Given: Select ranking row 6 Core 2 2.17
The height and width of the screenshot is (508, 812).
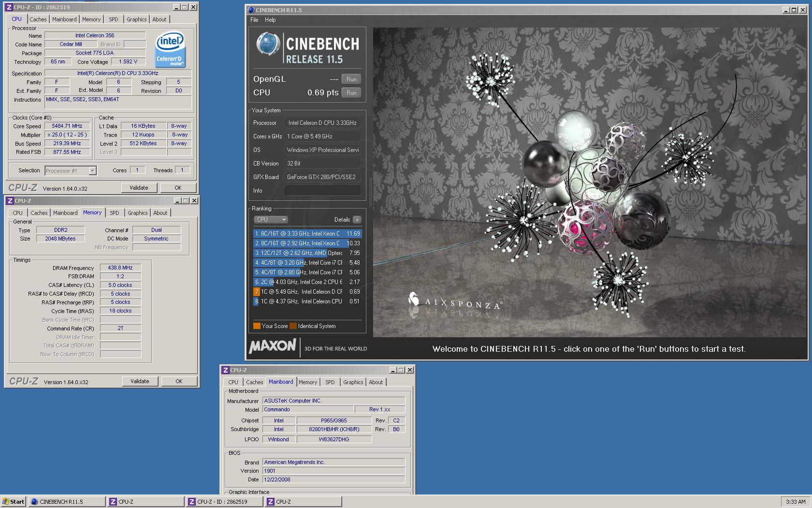Looking at the screenshot, I should [x=307, y=282].
